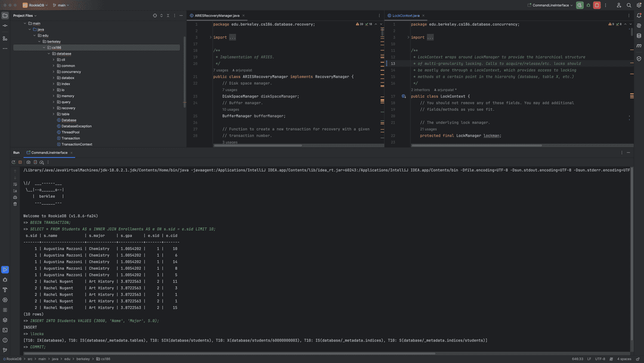Click the '2 inheritors' hint above LockContext

click(420, 90)
